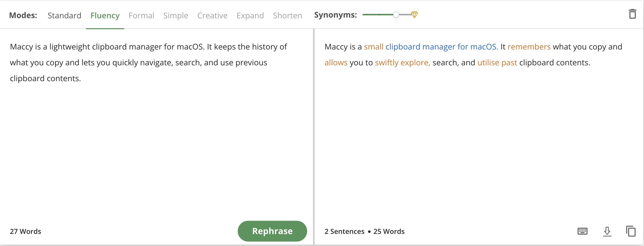Click the premium diamond icon on slider
This screenshot has width=644, height=246.
click(414, 15)
